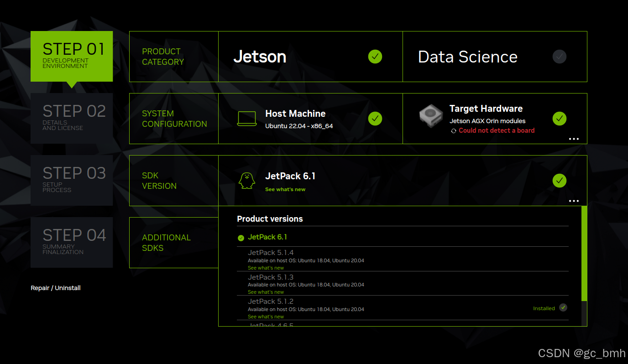Open See what's new for JetPack 5.1.2
This screenshot has height=364, width=628.
[x=266, y=317]
